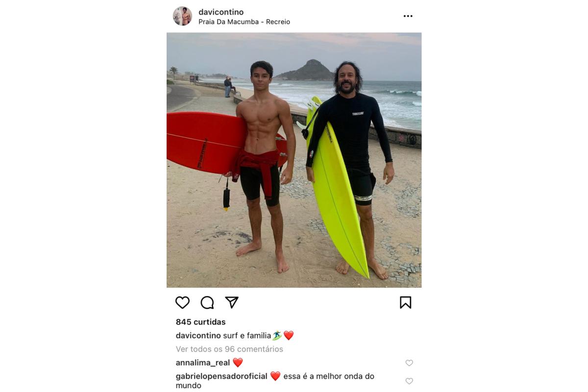Open gabrielopensadoroficial's profile from comment

[x=221, y=376]
